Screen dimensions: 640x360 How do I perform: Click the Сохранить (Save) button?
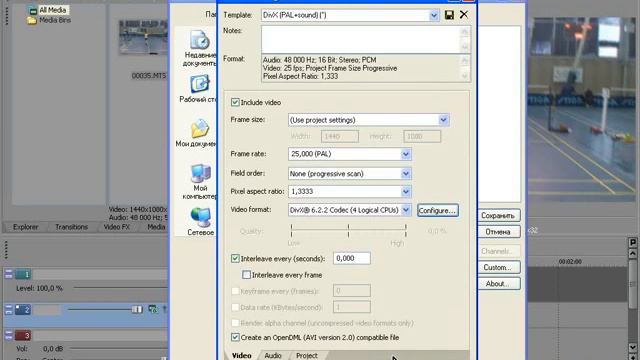(498, 216)
